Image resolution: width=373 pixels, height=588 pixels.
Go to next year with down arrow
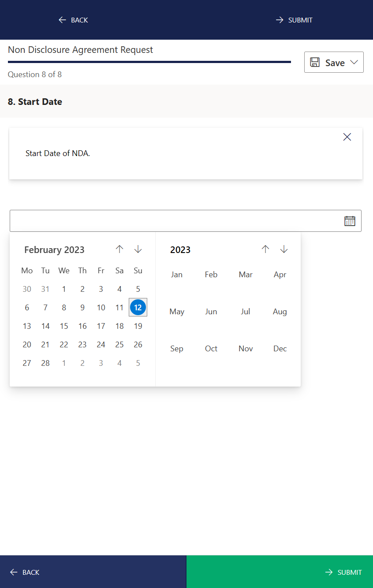point(284,249)
